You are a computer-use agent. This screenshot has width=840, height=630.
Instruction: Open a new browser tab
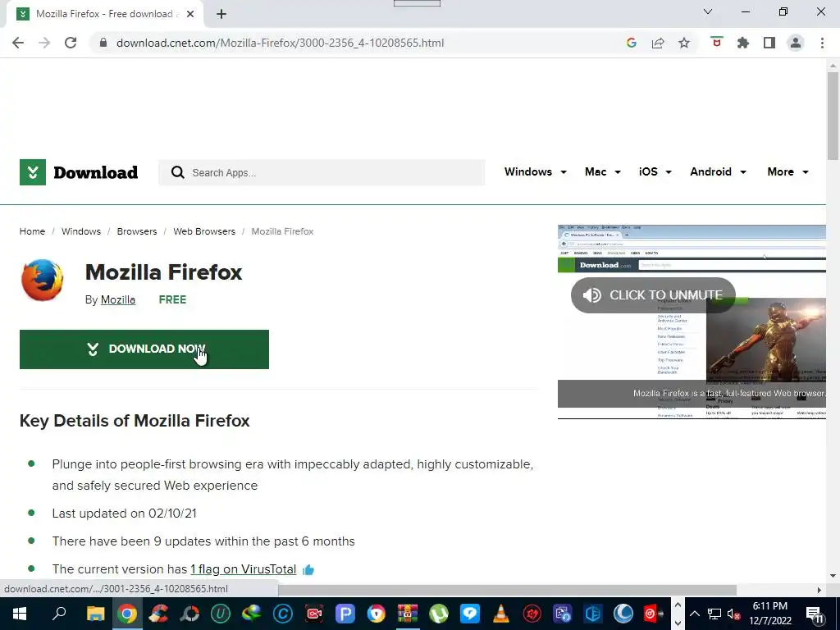coord(221,14)
